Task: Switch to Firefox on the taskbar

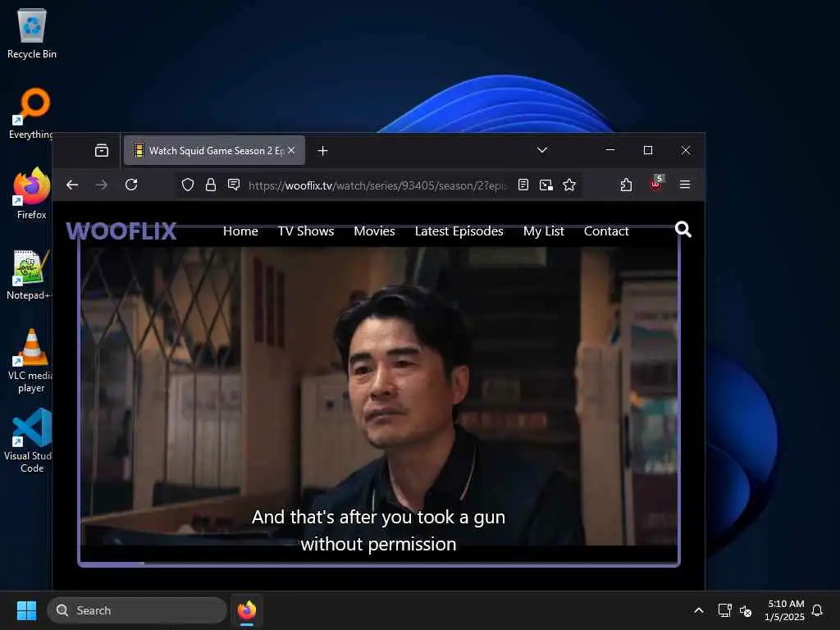Action: coord(246,610)
